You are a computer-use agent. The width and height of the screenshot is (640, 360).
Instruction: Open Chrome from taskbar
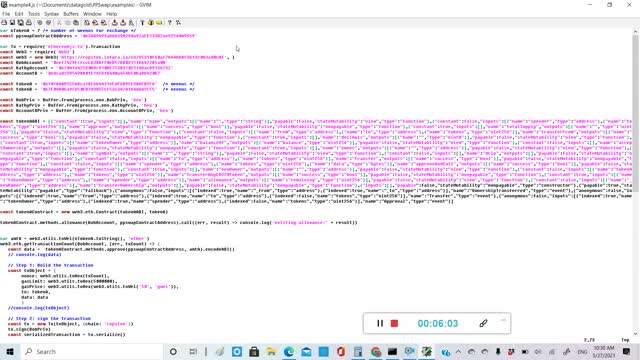pyautogui.click(x=376, y=351)
